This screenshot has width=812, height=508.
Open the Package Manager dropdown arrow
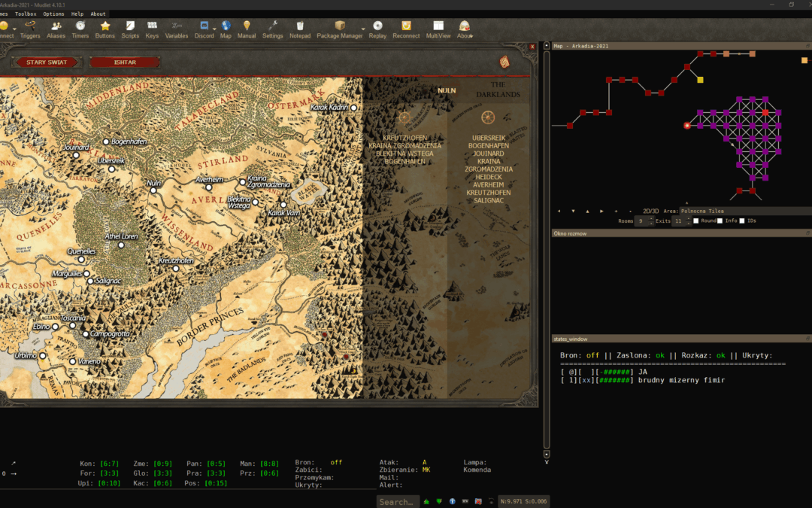363,29
